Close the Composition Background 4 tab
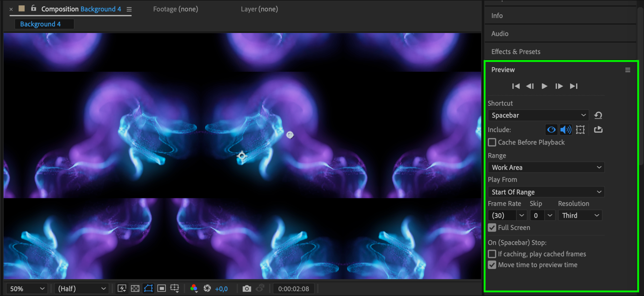 point(11,9)
